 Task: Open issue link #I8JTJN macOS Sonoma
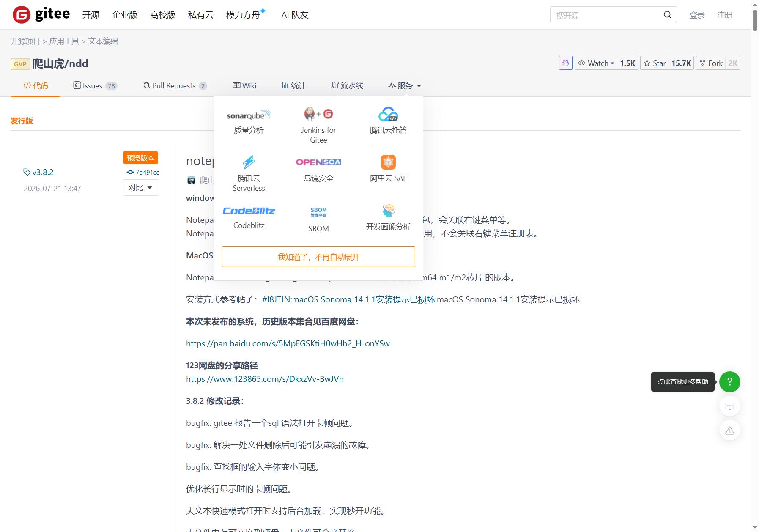pos(349,299)
